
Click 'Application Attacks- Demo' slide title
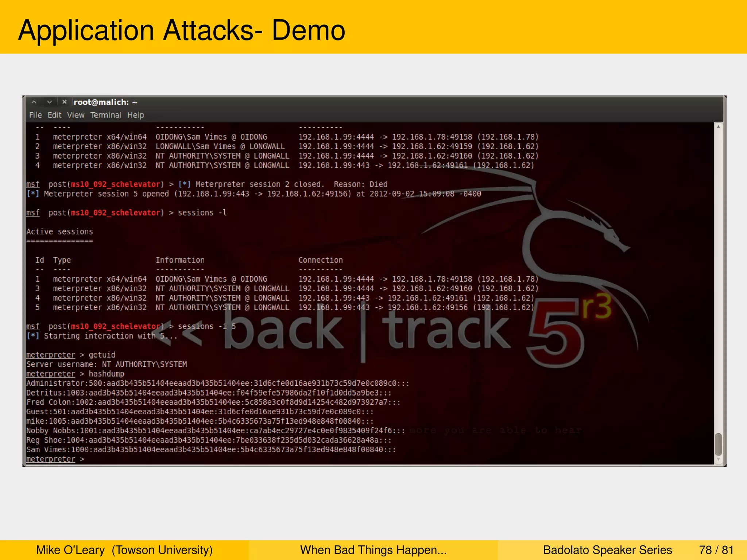click(x=182, y=30)
